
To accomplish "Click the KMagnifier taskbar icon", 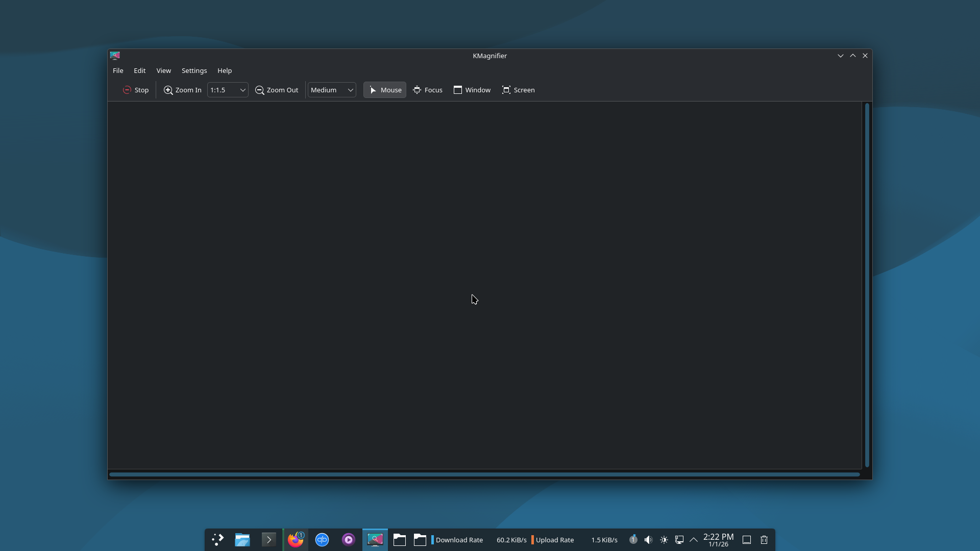I will (375, 540).
